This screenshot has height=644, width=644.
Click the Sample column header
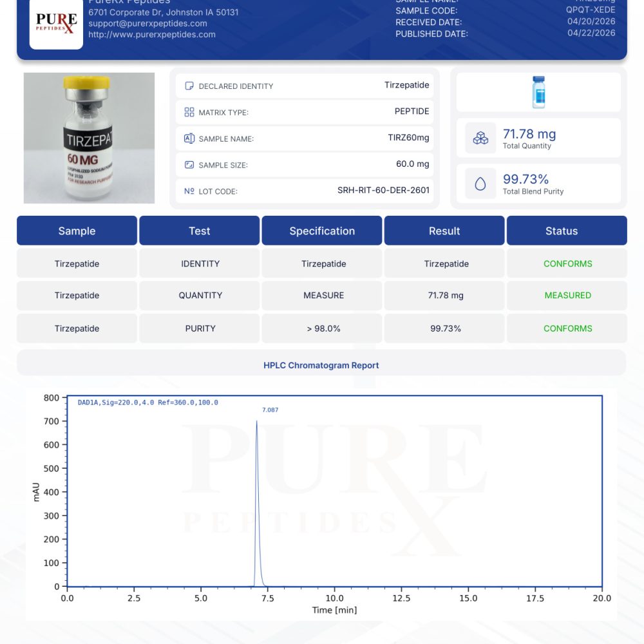tap(77, 231)
